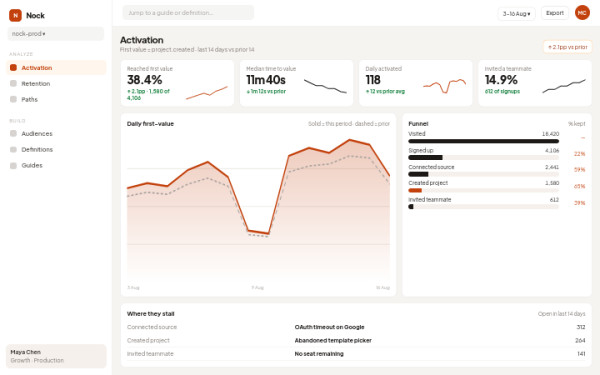The height and width of the screenshot is (375, 600).
Task: Click the 65% kept value
Action: click(x=579, y=186)
